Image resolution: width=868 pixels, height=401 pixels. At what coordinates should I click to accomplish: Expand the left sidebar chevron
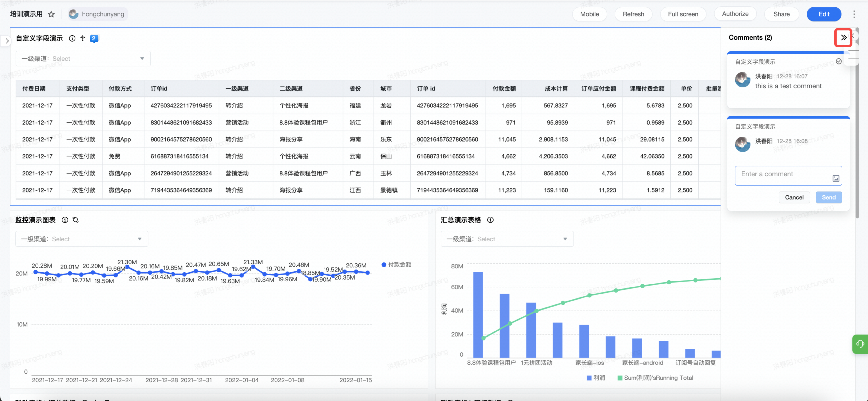[x=7, y=41]
